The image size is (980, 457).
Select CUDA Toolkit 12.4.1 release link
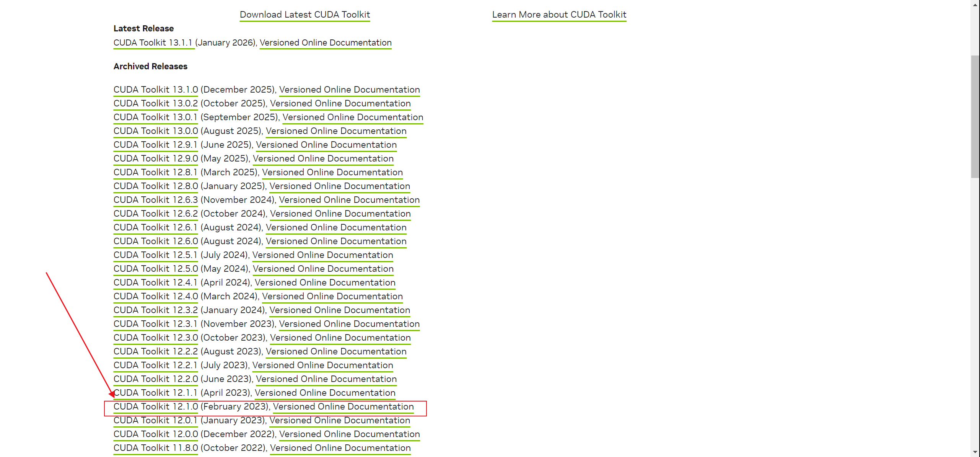155,282
